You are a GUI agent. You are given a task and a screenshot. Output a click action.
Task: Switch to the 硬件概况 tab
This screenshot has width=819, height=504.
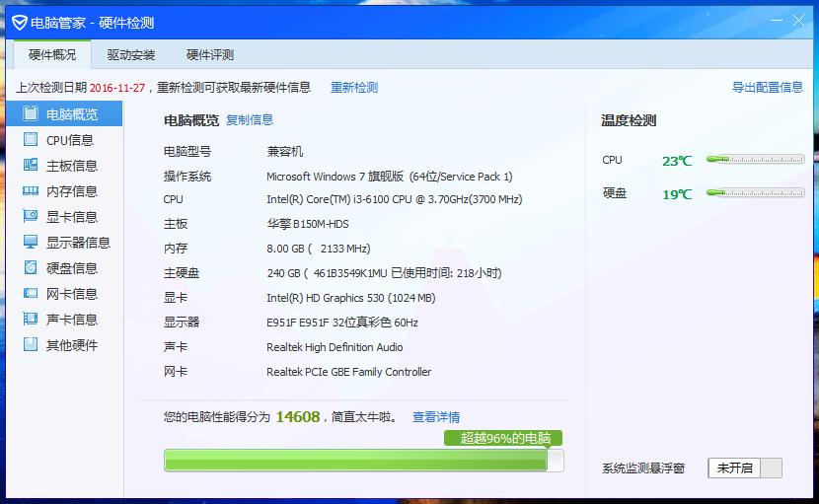tap(52, 54)
